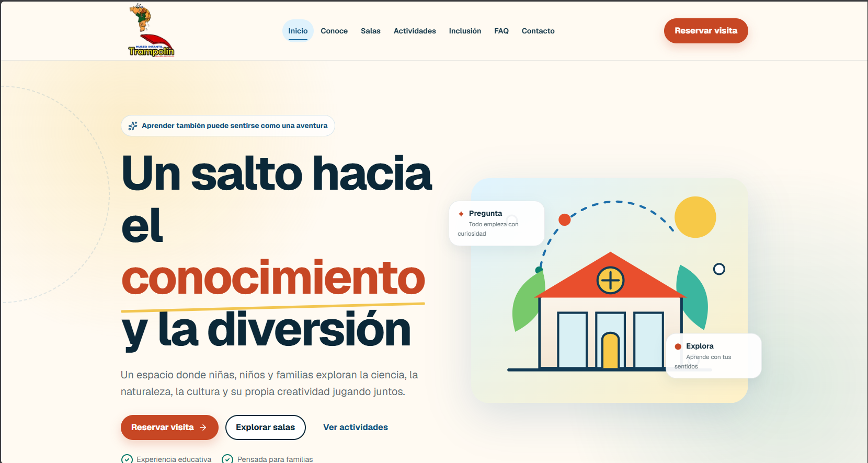Click the Explora card title

coord(700,346)
